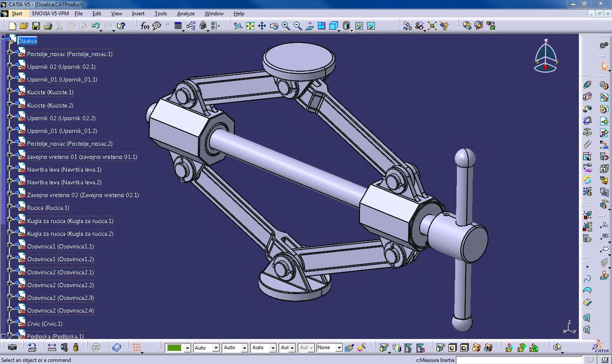Screen dimensions: 612x364
Task: Select the Pan tool
Action: pos(262,26)
